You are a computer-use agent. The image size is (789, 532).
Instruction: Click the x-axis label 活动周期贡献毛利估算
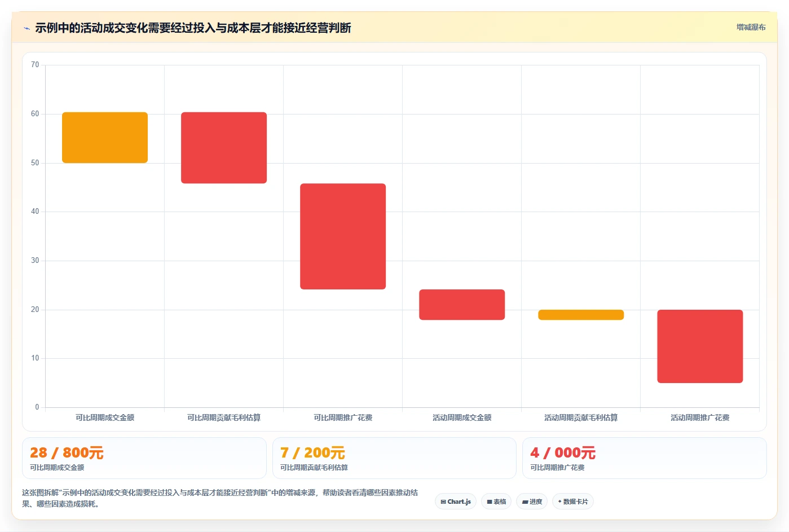(x=581, y=417)
